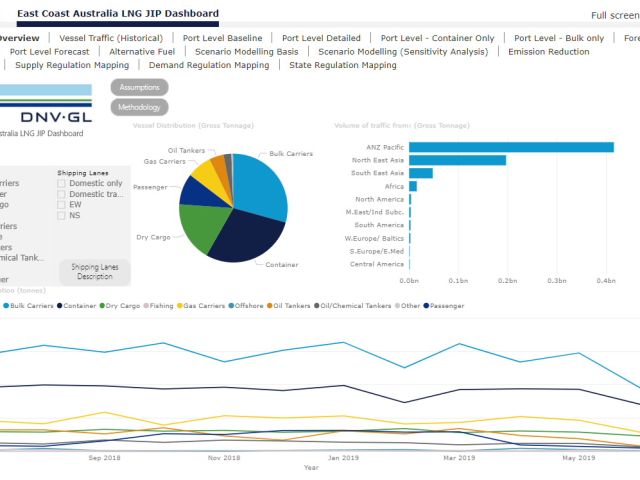Image resolution: width=640 pixels, height=480 pixels.
Task: Enable the Domestic tra... shipping lane checkbox
Action: 61,194
